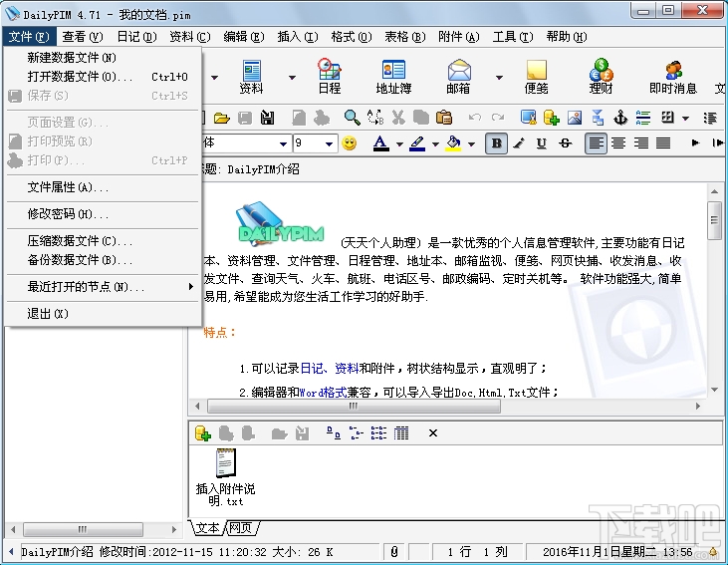Follow the Word格式 link in the document

[x=323, y=393]
